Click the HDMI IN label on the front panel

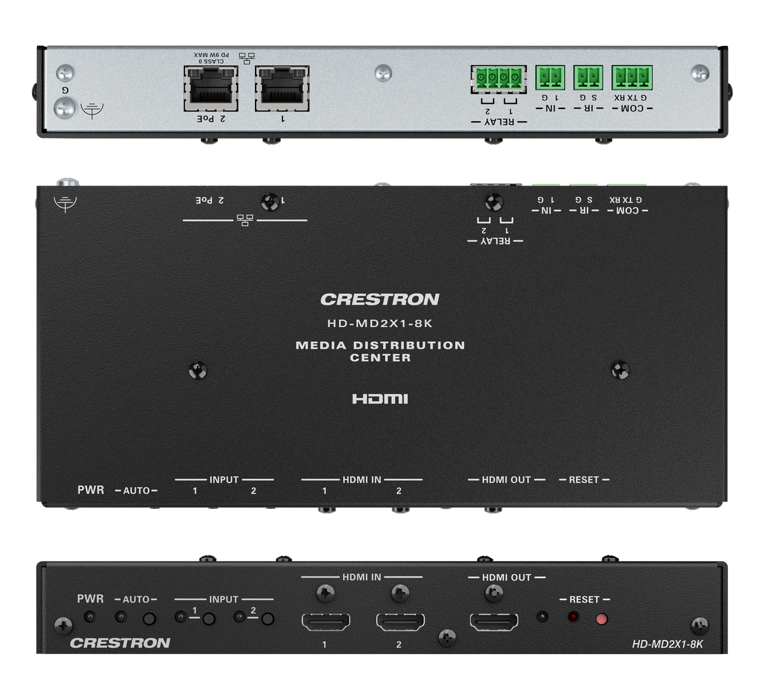coord(361,577)
